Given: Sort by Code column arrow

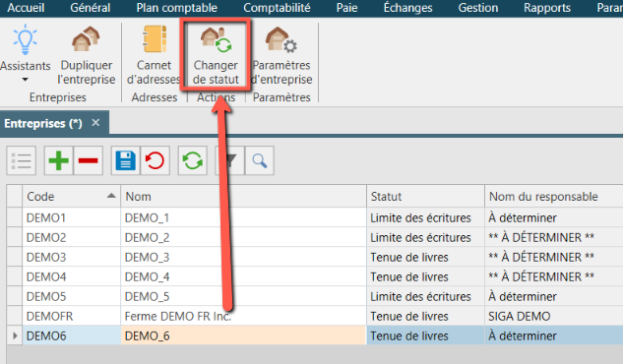Looking at the screenshot, I should point(111,196).
